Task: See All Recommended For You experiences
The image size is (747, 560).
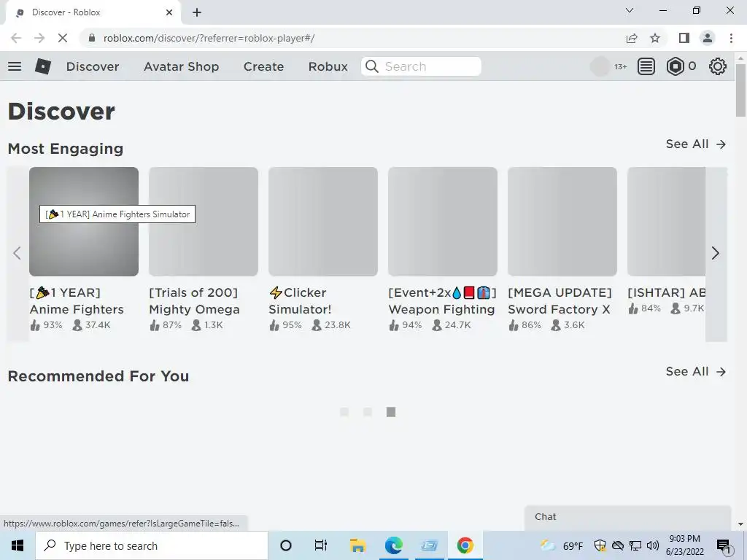Action: (x=695, y=371)
